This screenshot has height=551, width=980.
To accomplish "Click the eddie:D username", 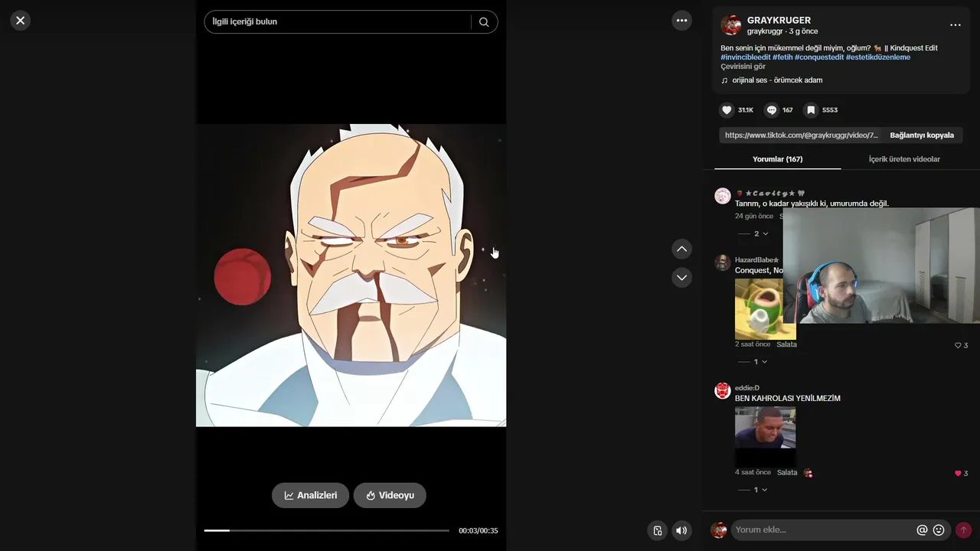I will coord(747,388).
